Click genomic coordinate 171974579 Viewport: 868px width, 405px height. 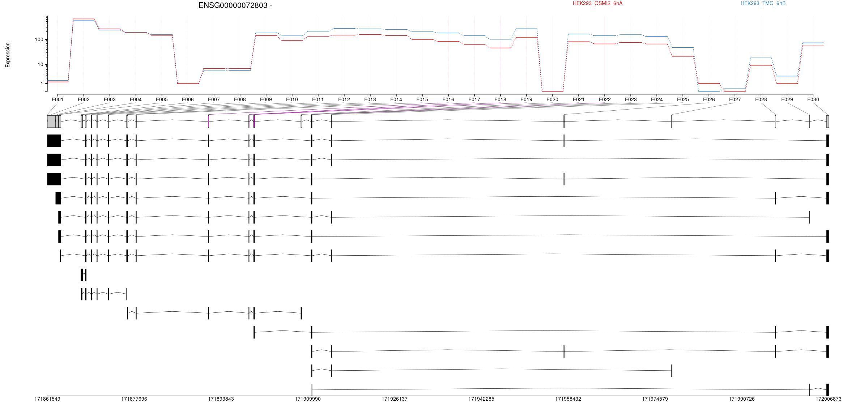[x=655, y=399]
